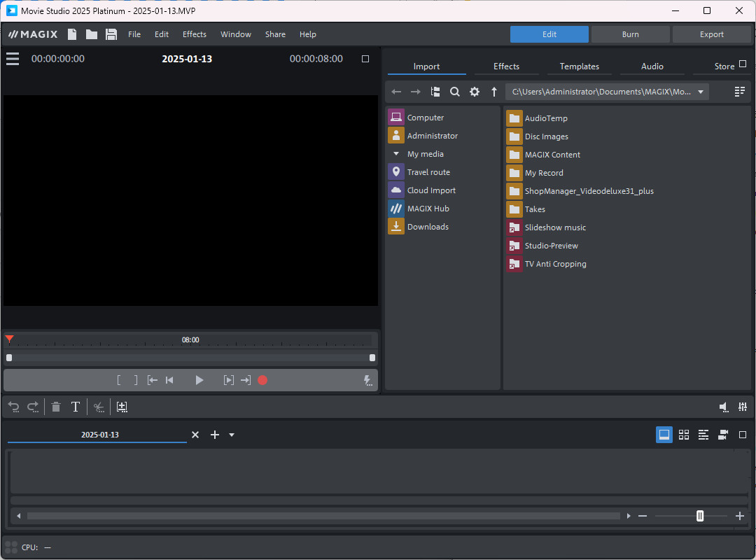Open the Effects menu
This screenshot has width=756, height=560.
coord(195,34)
